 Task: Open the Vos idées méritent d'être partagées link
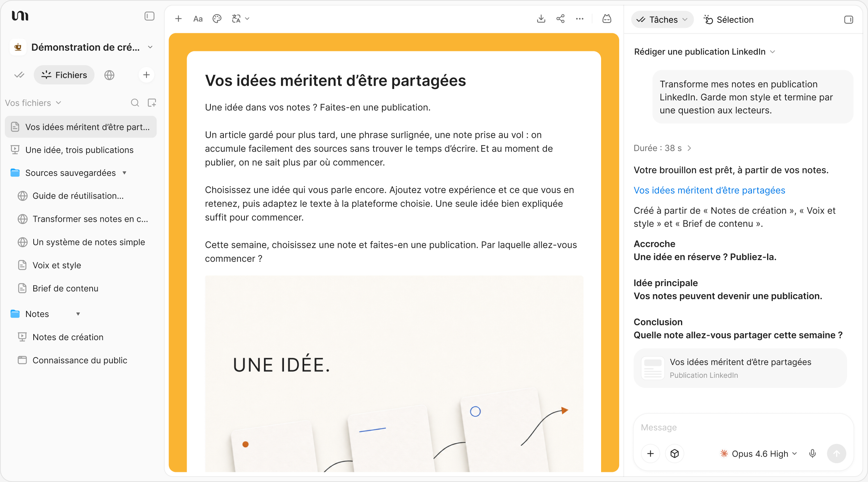pyautogui.click(x=709, y=190)
